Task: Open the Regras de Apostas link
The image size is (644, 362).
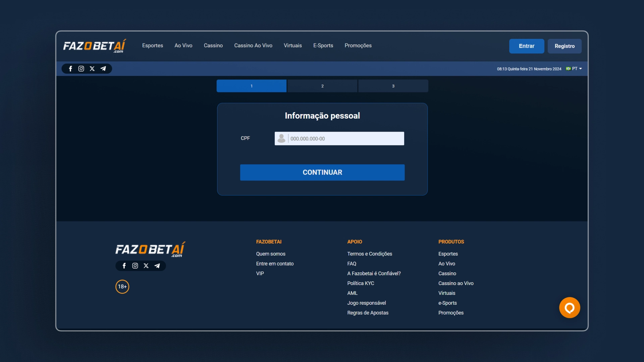Action: [368, 313]
